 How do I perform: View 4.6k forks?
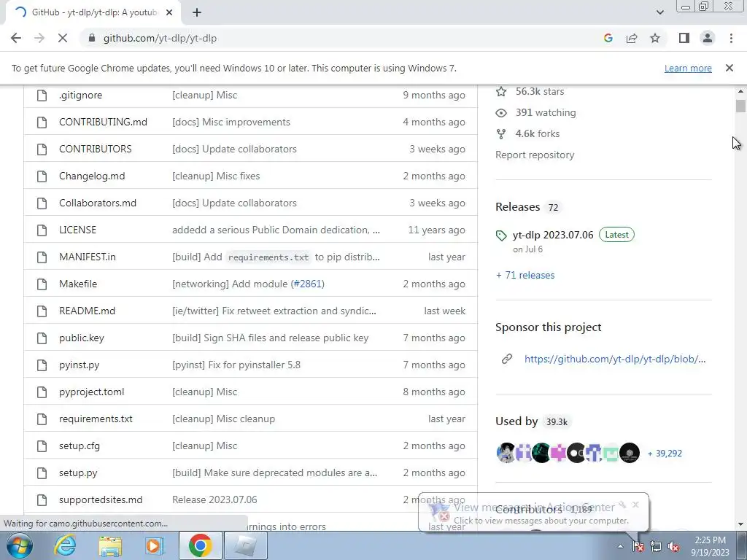click(538, 134)
